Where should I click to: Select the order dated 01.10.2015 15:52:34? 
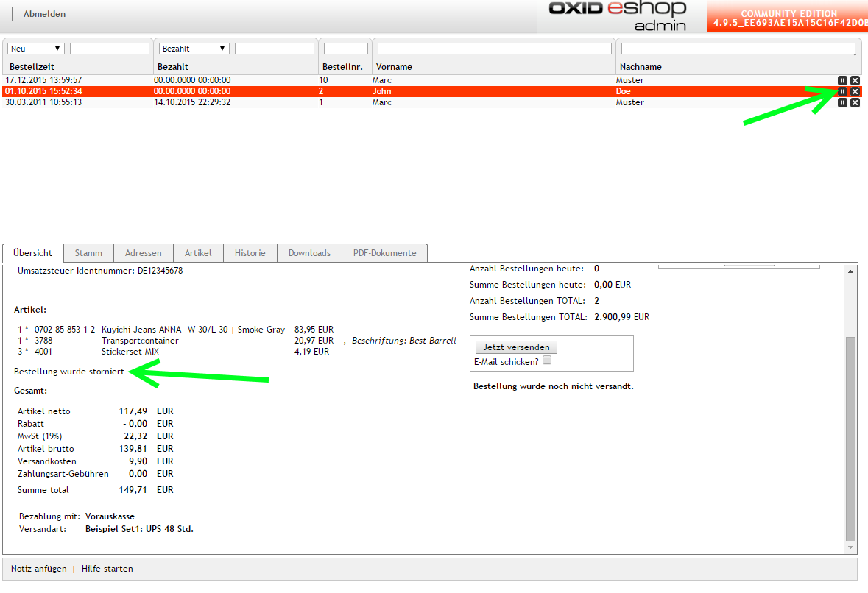tap(43, 91)
